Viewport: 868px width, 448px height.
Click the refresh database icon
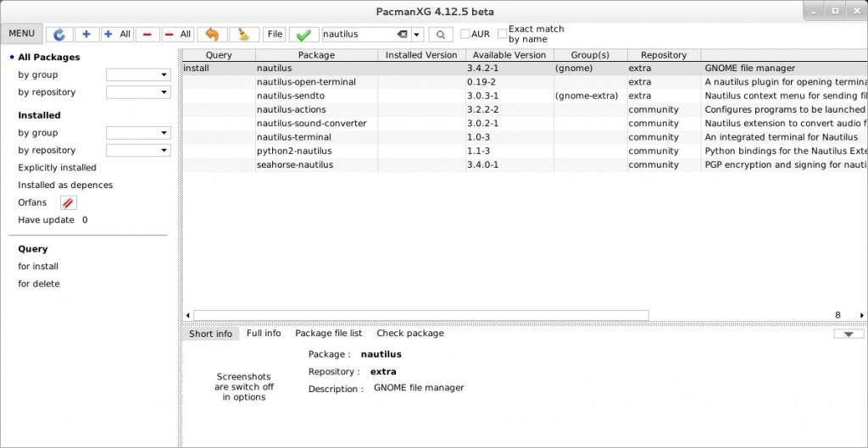[59, 34]
